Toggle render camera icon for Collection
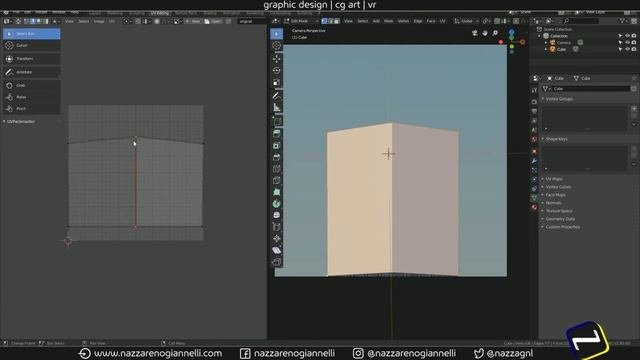The width and height of the screenshot is (640, 360). point(634,36)
